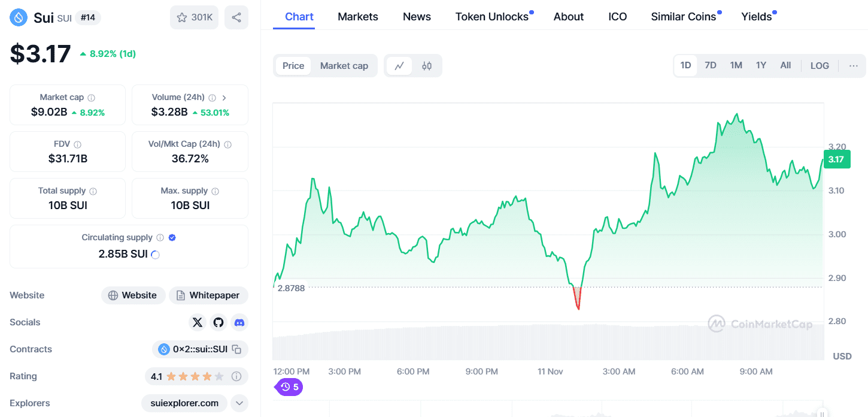Screen dimensions: 868x417
Task: Open Sui's GitHub social icon
Action: pos(218,322)
